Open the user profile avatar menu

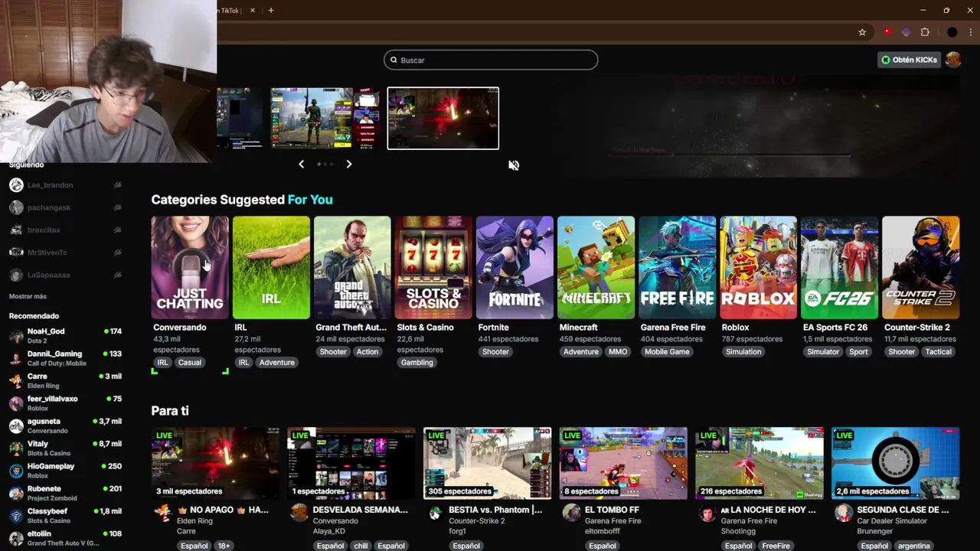click(953, 60)
